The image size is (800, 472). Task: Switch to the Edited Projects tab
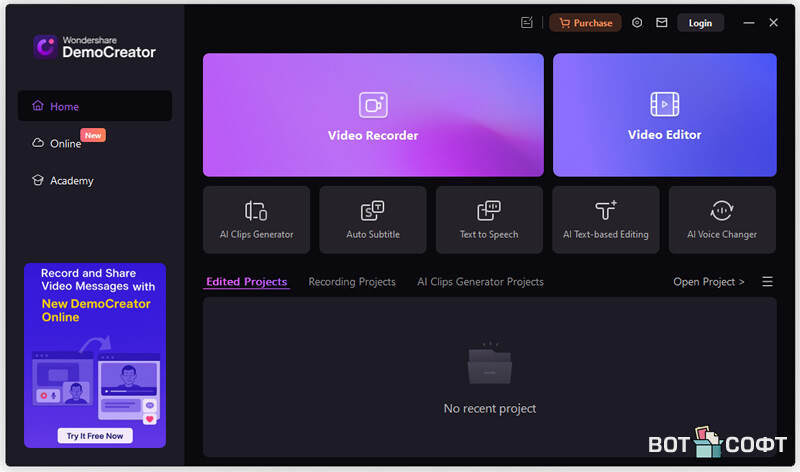point(246,282)
